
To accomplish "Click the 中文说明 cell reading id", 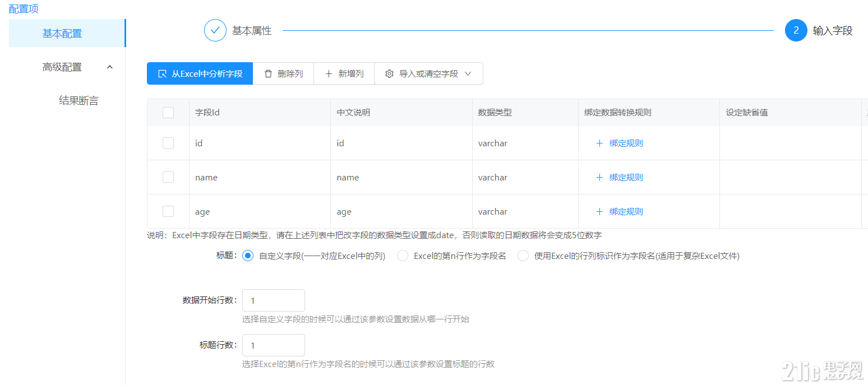I will (x=401, y=143).
